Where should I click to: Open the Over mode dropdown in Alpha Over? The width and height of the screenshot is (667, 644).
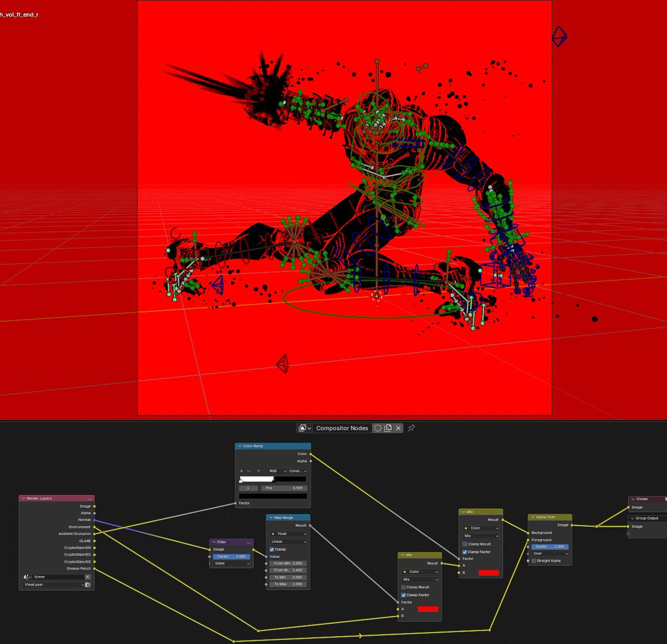550,554
